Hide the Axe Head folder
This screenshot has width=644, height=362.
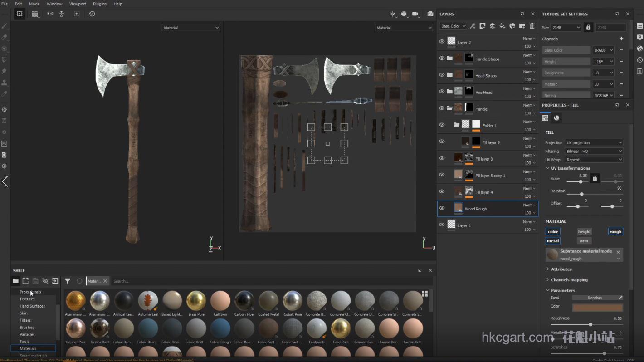click(442, 92)
